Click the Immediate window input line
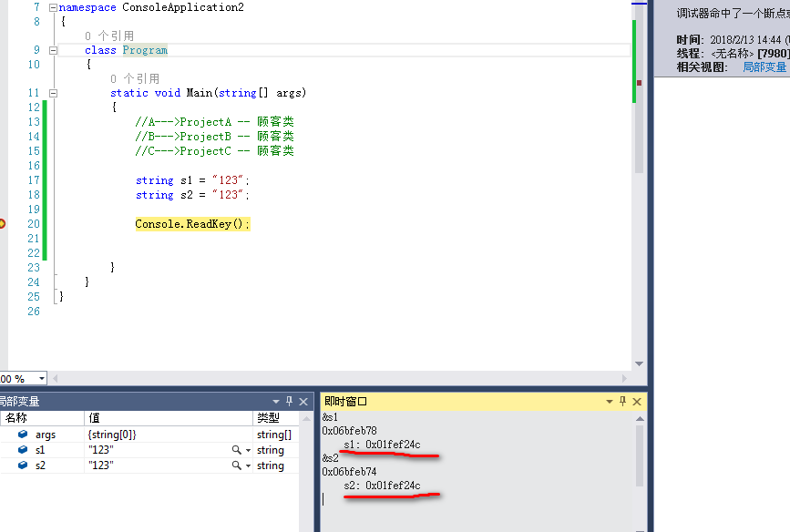Image resolution: width=790 pixels, height=532 pixels. click(x=477, y=499)
